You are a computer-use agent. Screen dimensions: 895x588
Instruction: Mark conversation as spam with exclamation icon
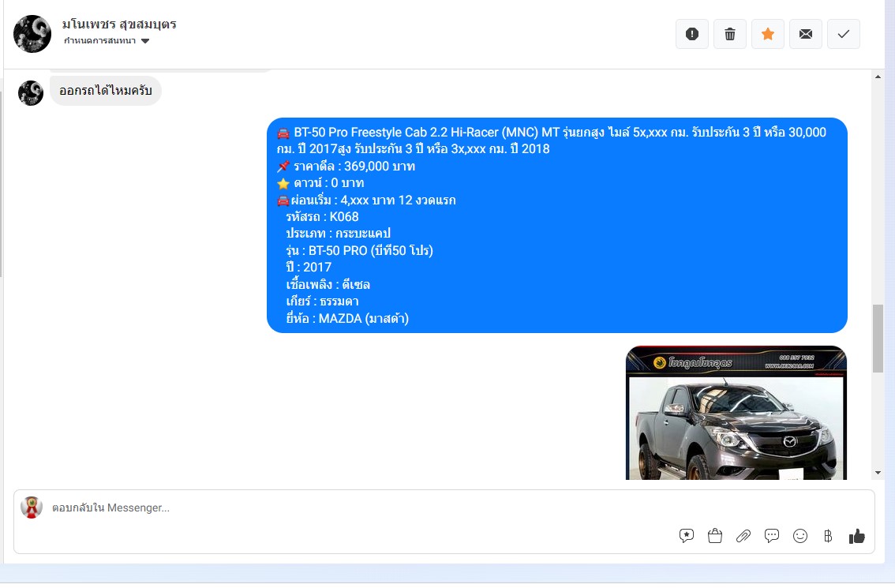[692, 34]
